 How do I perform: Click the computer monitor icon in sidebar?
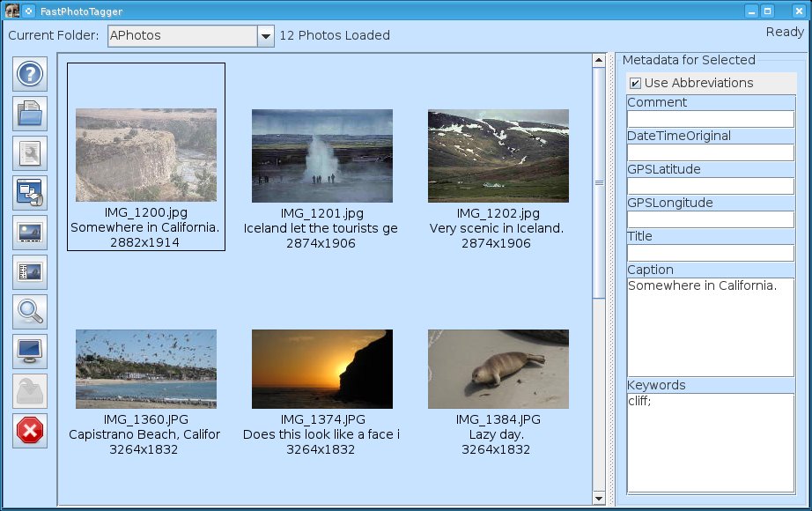click(x=30, y=352)
